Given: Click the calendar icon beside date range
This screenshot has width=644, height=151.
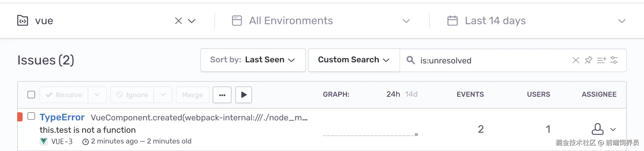Looking at the screenshot, I should [452, 21].
